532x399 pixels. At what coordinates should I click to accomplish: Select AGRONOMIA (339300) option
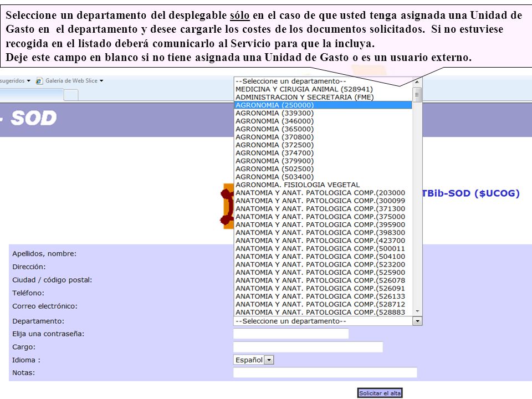323,113
